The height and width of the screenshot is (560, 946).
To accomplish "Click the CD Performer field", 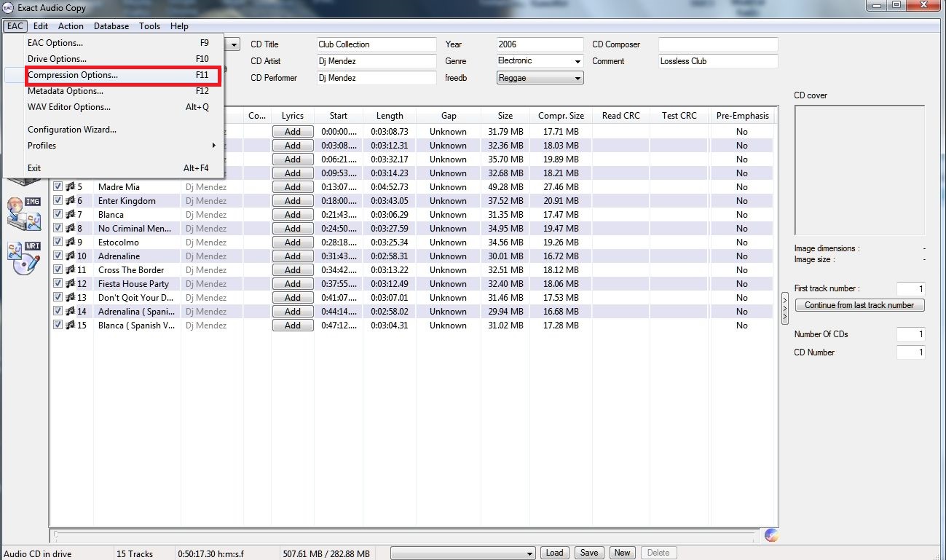I will [377, 78].
